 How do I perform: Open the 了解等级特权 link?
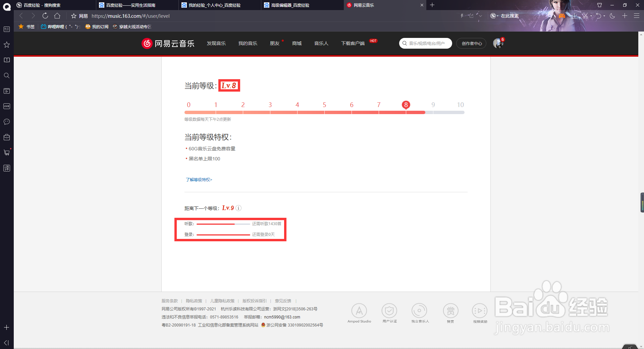[199, 180]
